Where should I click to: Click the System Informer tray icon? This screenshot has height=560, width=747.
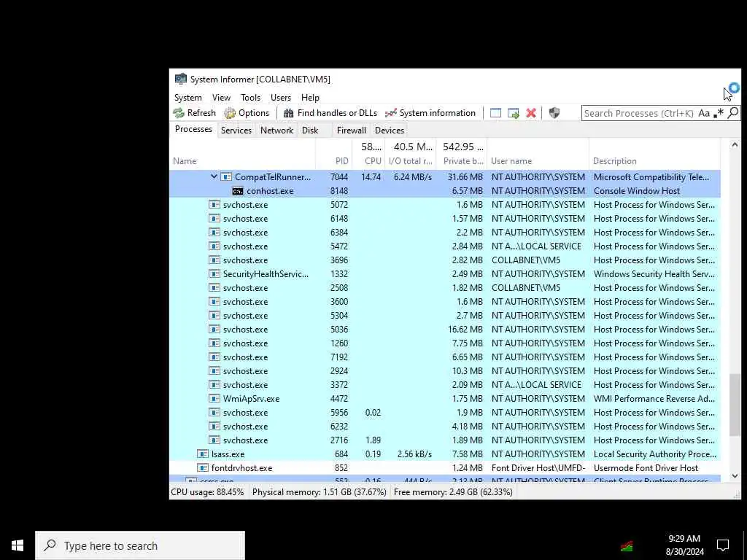[x=627, y=545]
